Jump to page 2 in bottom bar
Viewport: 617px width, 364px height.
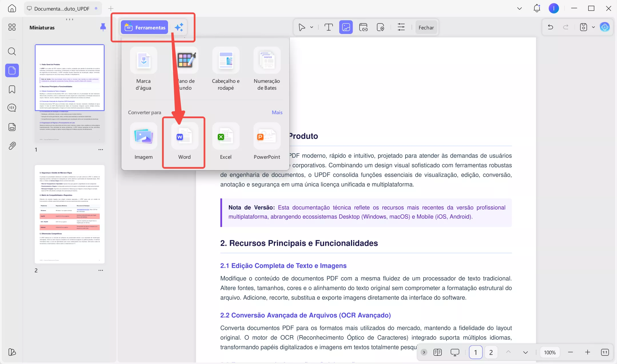coord(491,352)
